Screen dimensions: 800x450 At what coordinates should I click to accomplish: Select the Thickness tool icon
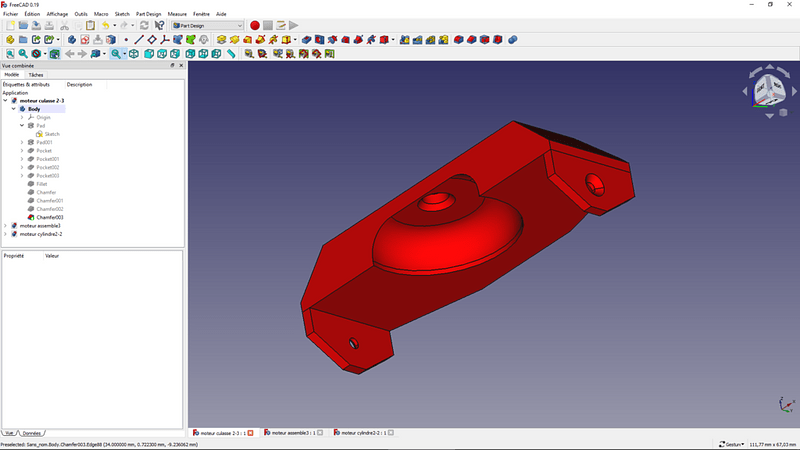[x=497, y=39]
